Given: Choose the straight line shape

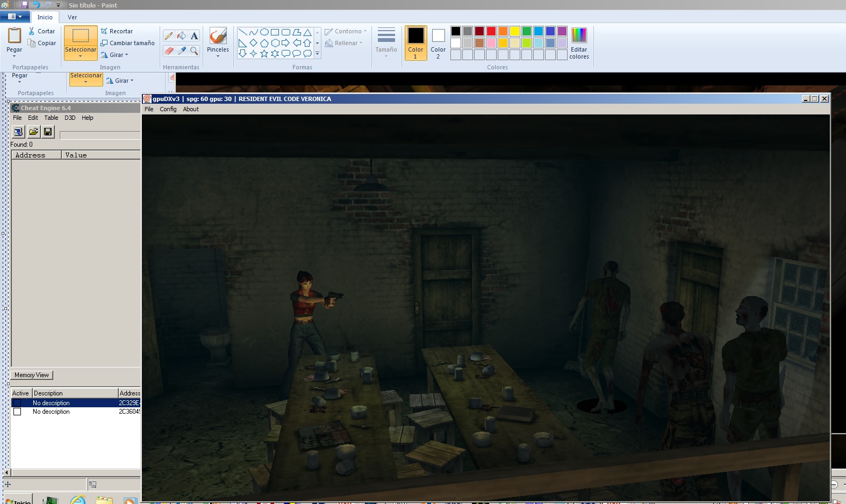Looking at the screenshot, I should (x=242, y=32).
